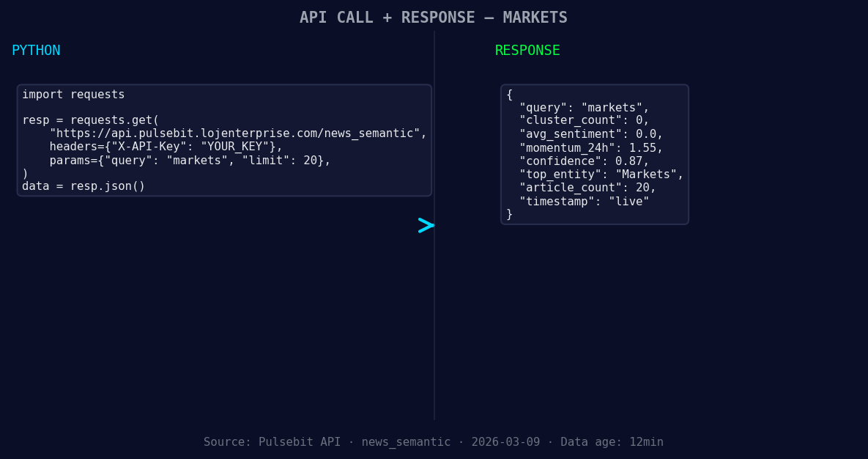The width and height of the screenshot is (868, 459).
Task: Expand the JSON response block
Action: coord(594,154)
